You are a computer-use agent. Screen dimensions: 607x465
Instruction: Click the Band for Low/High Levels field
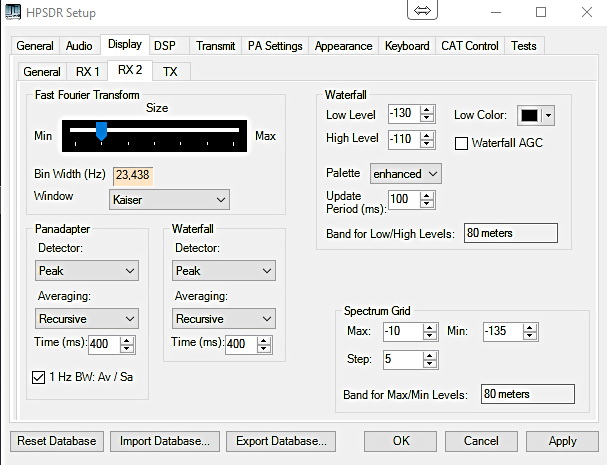point(511,233)
